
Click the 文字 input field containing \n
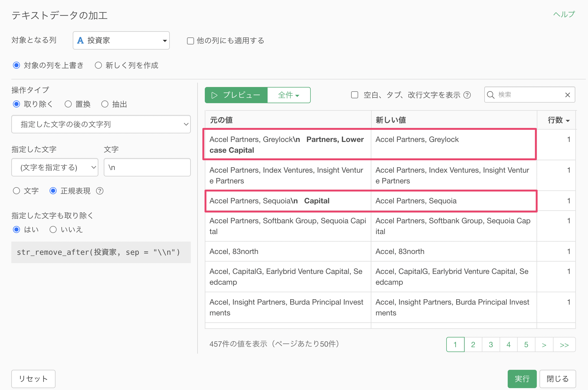click(x=147, y=167)
